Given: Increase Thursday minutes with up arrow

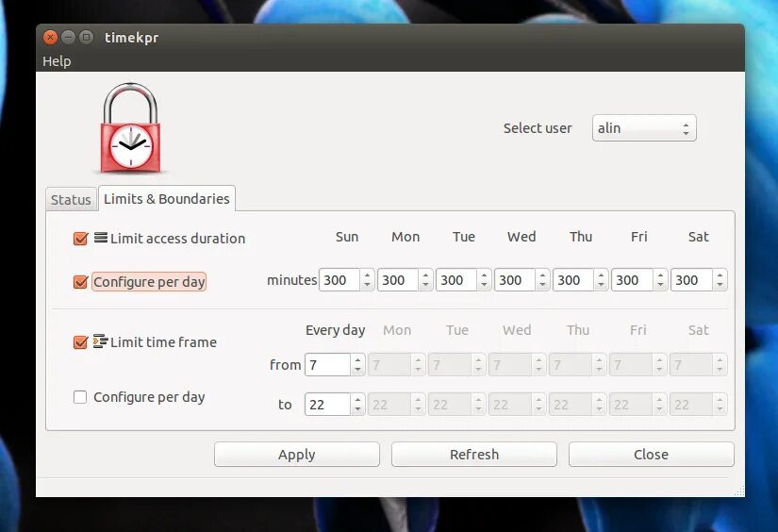Looking at the screenshot, I should [602, 274].
